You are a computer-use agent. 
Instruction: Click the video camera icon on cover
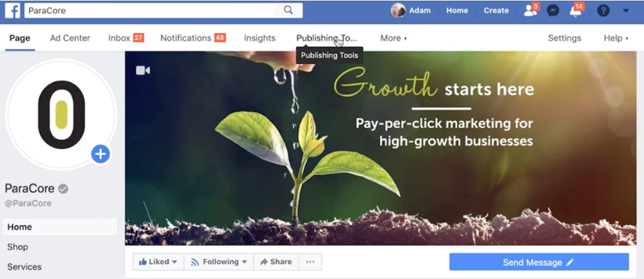point(143,70)
